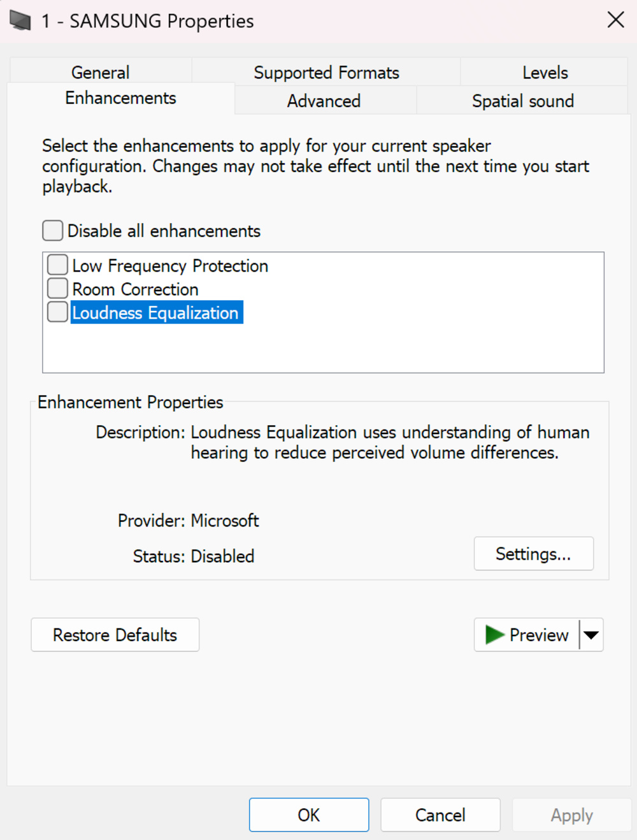Enable Loudness Equalization
The image size is (637, 840).
click(57, 312)
